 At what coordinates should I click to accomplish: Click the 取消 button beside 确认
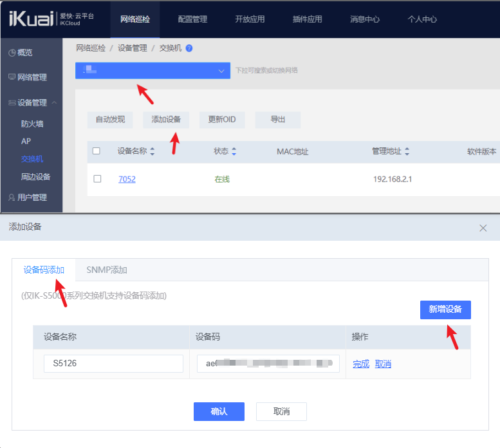(282, 411)
